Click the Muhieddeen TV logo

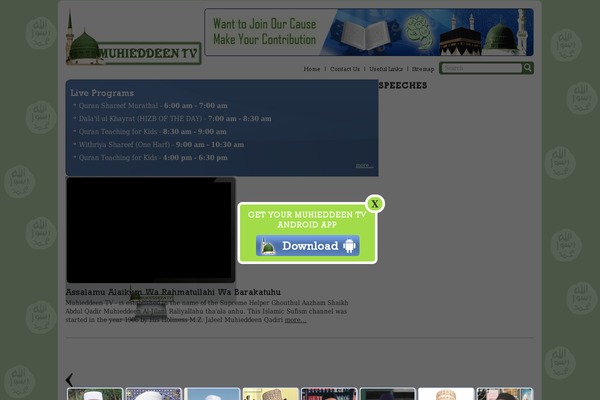click(x=133, y=38)
